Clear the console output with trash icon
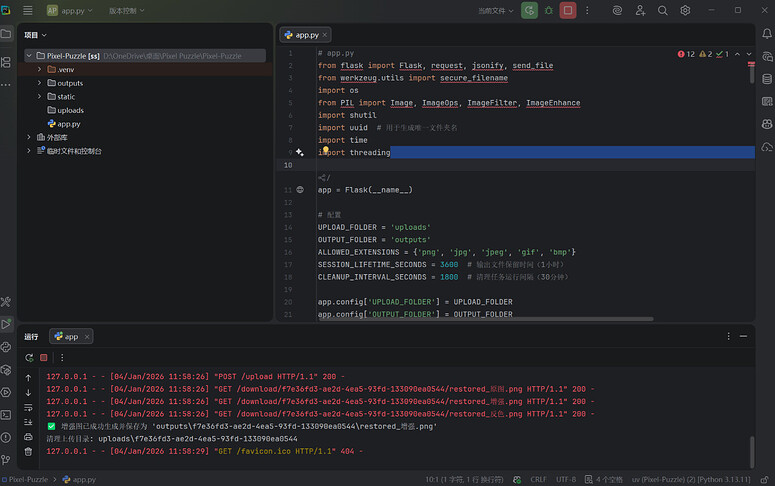The image size is (775, 486). point(29,451)
